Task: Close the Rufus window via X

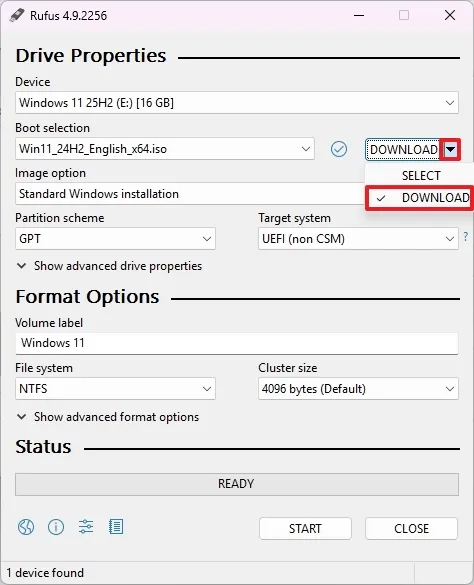Action: (x=450, y=15)
